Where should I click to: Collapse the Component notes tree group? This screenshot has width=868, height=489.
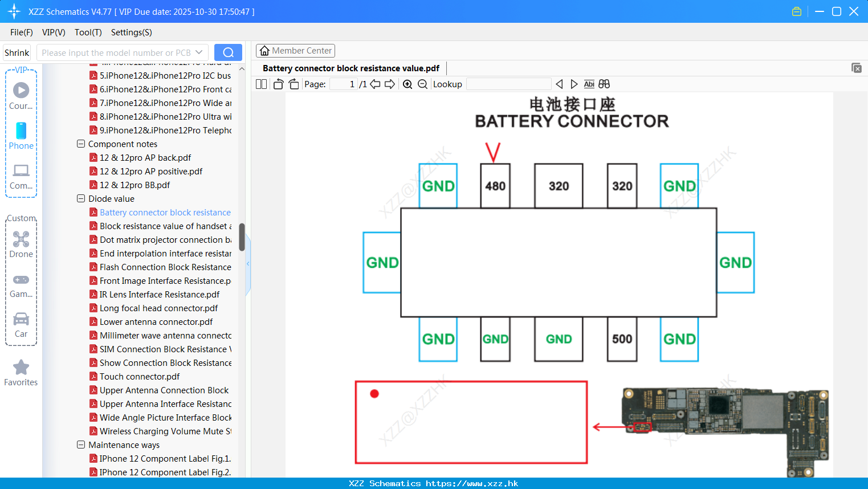[81, 144]
